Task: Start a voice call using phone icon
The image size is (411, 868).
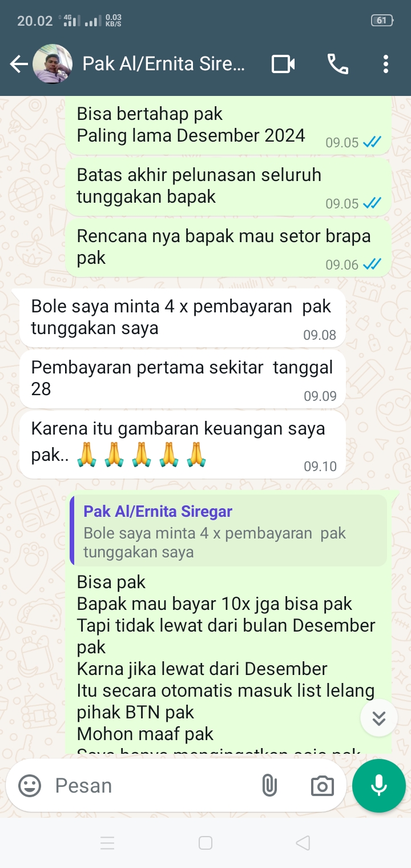Action: click(x=338, y=64)
